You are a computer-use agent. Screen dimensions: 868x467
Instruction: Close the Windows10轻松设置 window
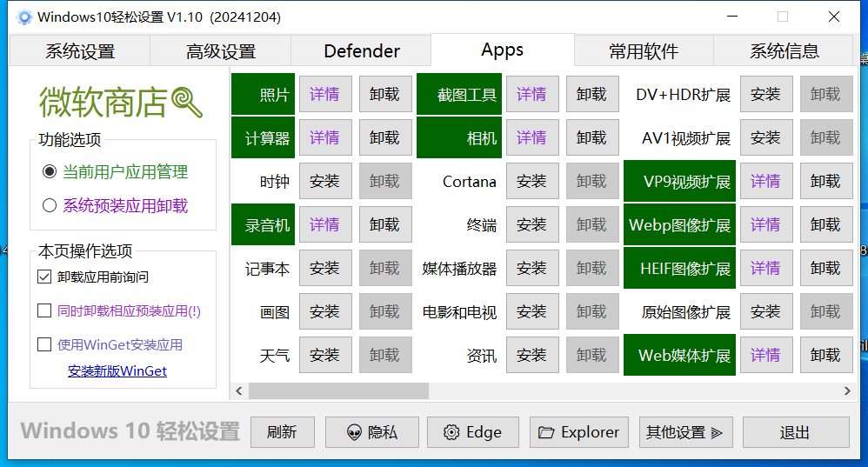pyautogui.click(x=834, y=17)
